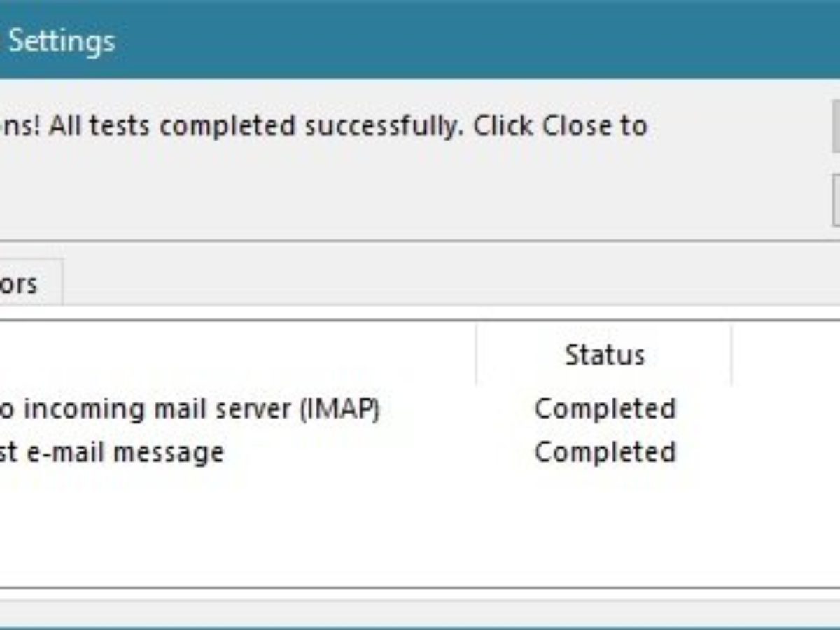Click the Completed status of the e-mail message task
The height and width of the screenshot is (630, 840).
coord(605,452)
